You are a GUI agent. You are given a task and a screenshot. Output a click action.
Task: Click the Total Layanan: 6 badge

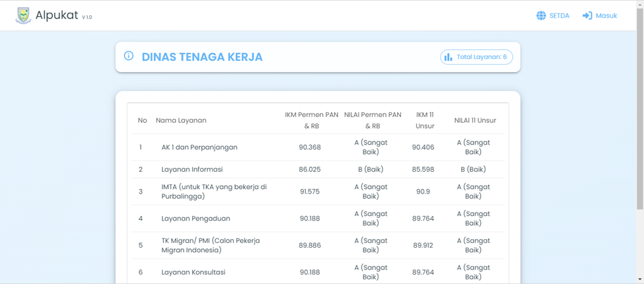476,57
